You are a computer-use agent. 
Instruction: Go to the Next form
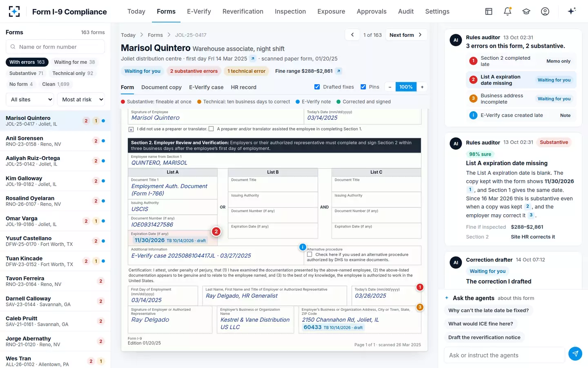[406, 35]
